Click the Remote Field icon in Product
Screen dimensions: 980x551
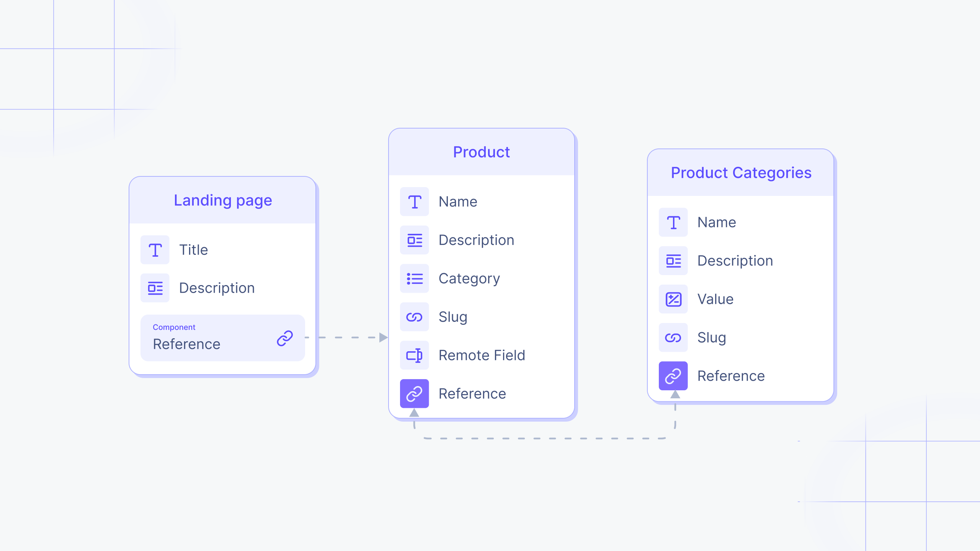tap(415, 355)
